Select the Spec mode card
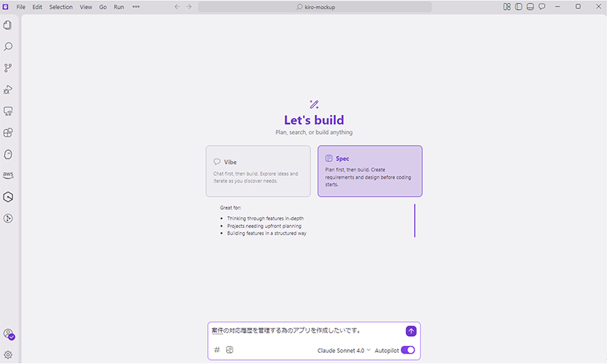 [370, 171]
